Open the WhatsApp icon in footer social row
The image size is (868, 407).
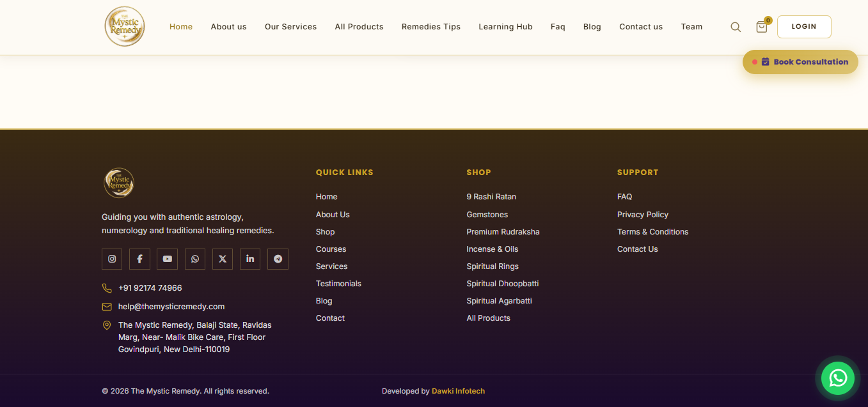click(x=195, y=259)
